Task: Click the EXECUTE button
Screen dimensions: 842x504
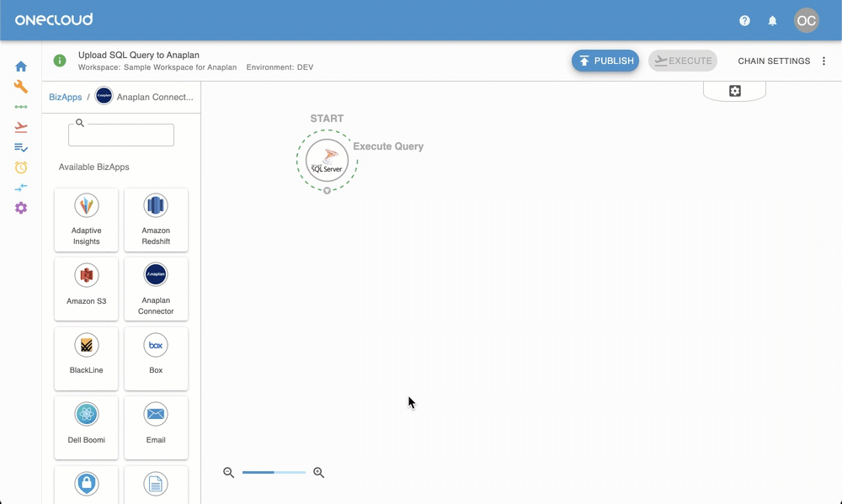Action: click(683, 61)
